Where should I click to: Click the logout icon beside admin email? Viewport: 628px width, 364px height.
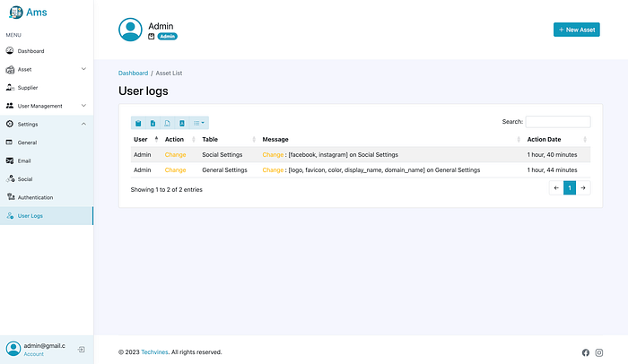82,350
